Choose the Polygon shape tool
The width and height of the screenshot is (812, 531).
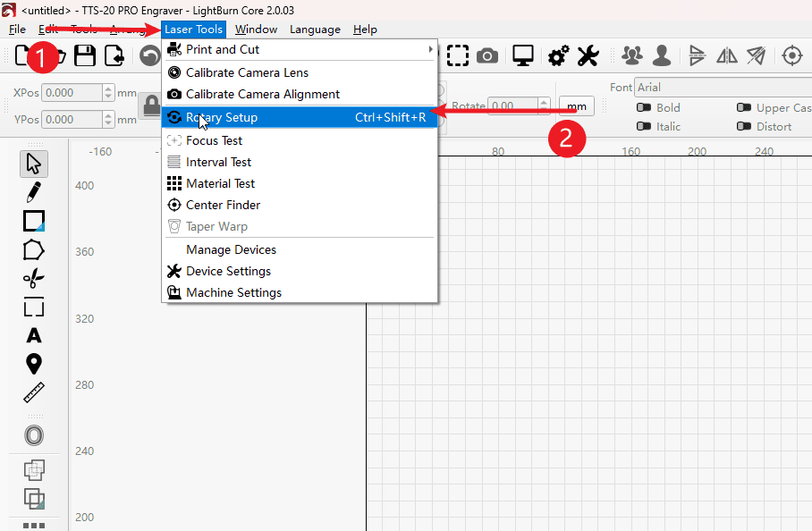coord(34,250)
